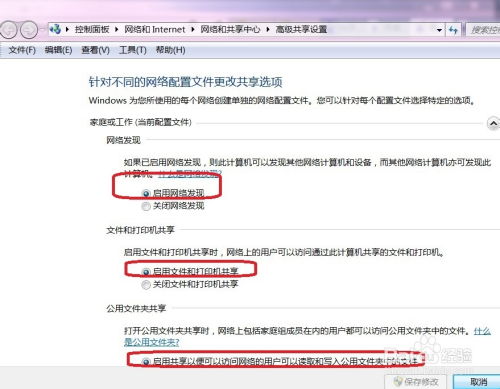Select 启用共享 public folder radio button

[146, 361]
